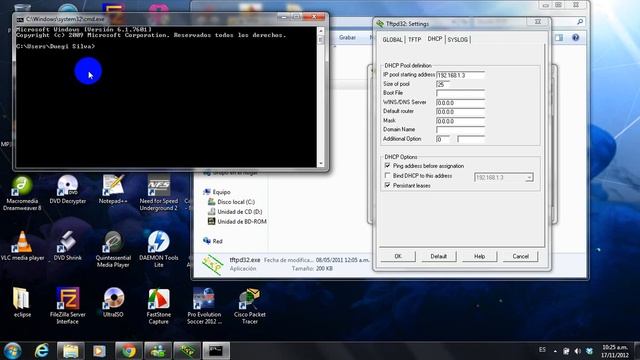Launch Cisco Packet Tracer shortcut
The width and height of the screenshot is (640, 360).
[x=250, y=306]
